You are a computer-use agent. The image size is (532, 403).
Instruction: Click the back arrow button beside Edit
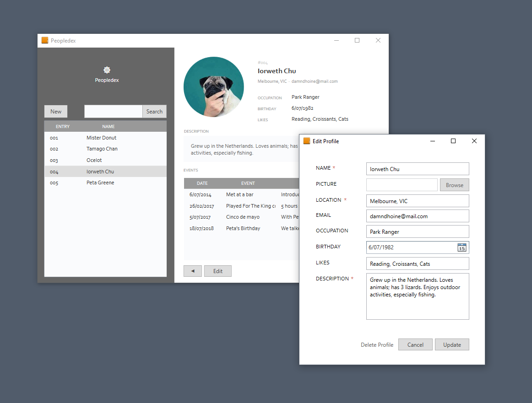192,271
